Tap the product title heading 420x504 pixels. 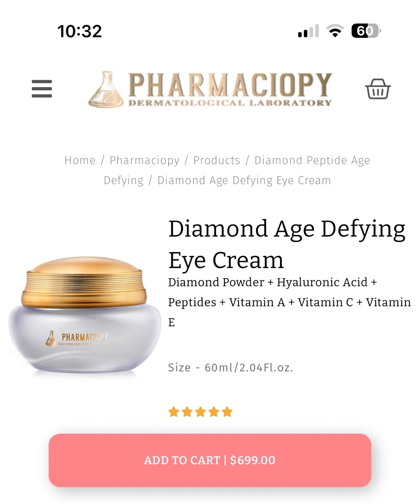(287, 244)
